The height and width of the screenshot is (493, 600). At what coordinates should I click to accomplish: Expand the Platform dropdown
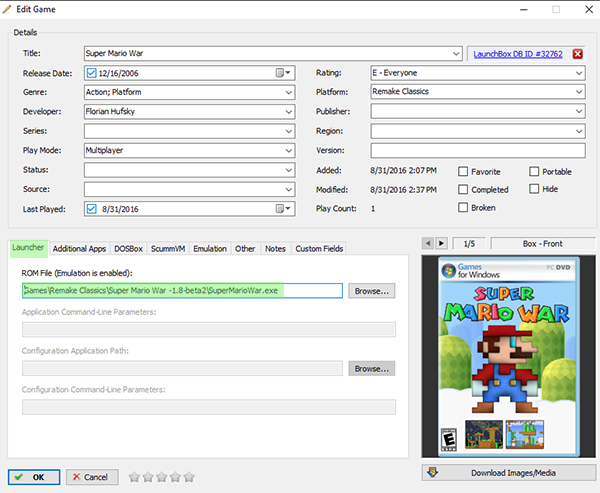point(579,92)
